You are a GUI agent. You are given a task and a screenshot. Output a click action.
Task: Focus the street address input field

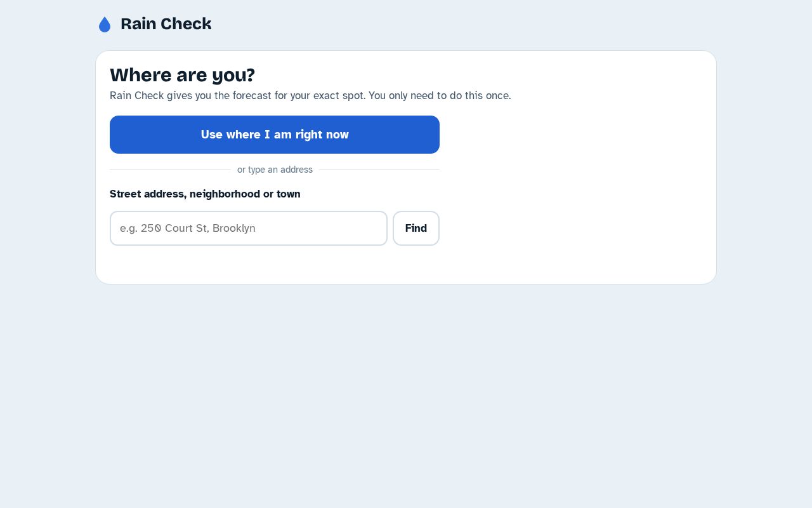click(x=249, y=228)
